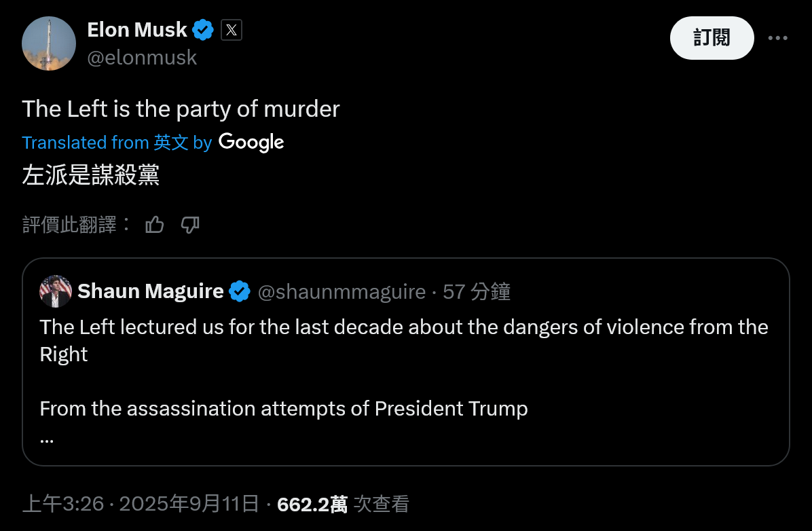Image resolution: width=812 pixels, height=531 pixels.
Task: Click the blue verified badge beside Elon Musk
Action: pos(203,31)
